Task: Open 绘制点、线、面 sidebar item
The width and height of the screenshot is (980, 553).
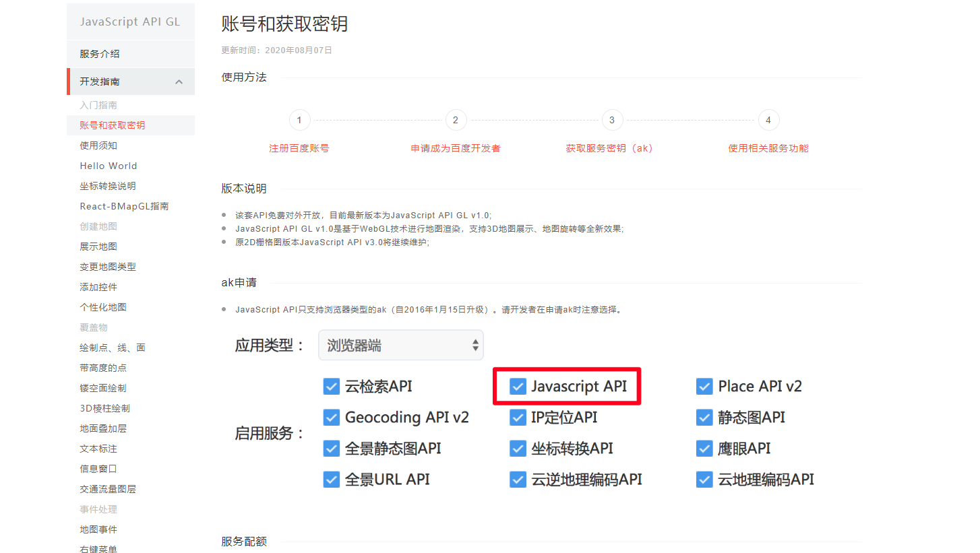Action: (x=113, y=348)
